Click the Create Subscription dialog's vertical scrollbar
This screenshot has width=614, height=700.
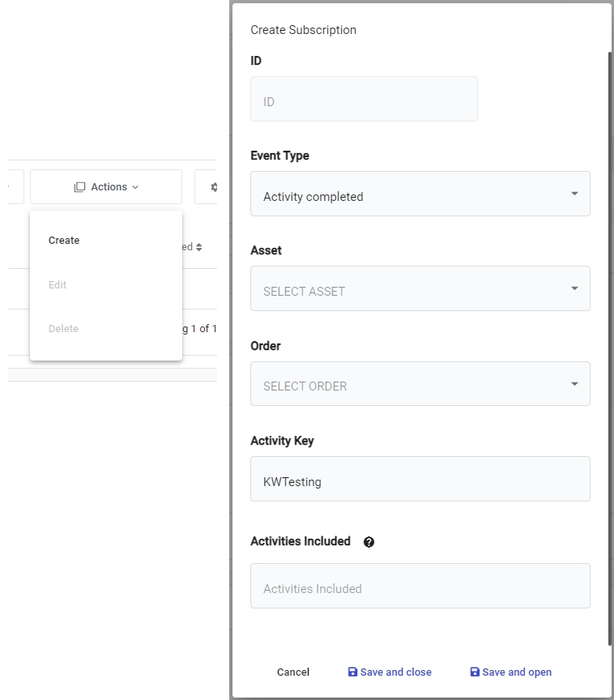(x=610, y=348)
